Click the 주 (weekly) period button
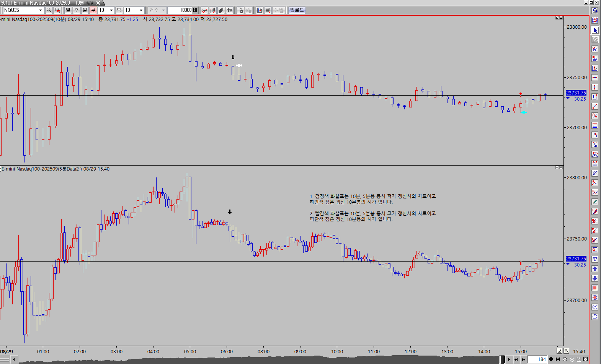The height and width of the screenshot is (364, 601). [77, 10]
